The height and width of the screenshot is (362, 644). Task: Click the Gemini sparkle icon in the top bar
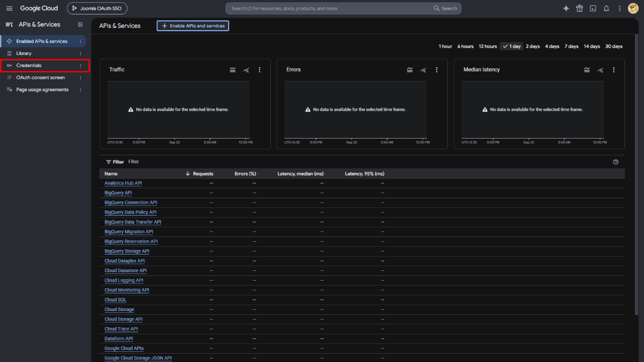click(566, 8)
